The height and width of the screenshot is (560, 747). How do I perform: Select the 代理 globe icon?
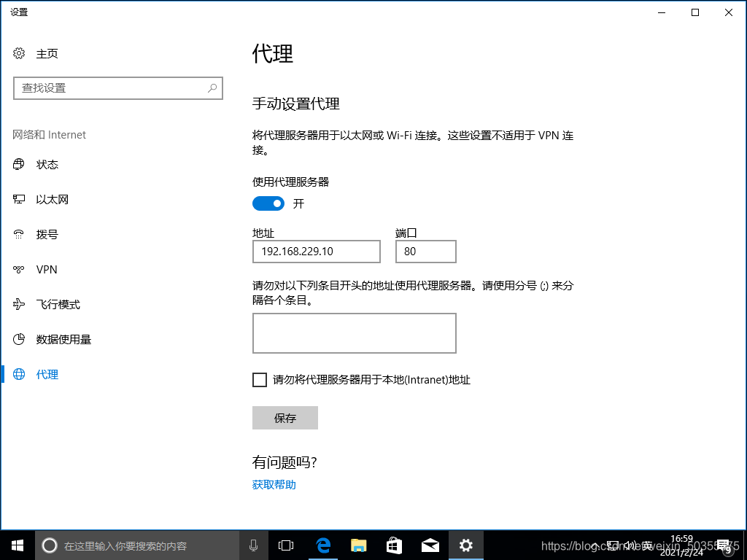19,374
